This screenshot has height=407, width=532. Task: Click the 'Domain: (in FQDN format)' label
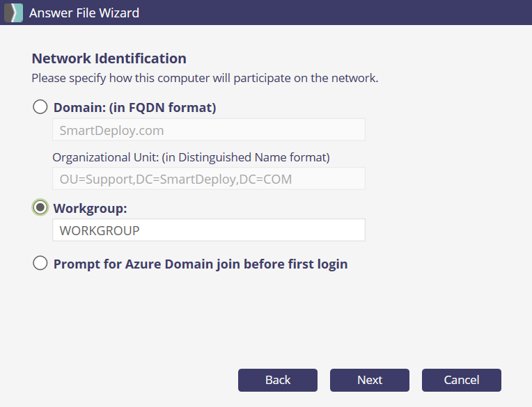[x=134, y=108]
